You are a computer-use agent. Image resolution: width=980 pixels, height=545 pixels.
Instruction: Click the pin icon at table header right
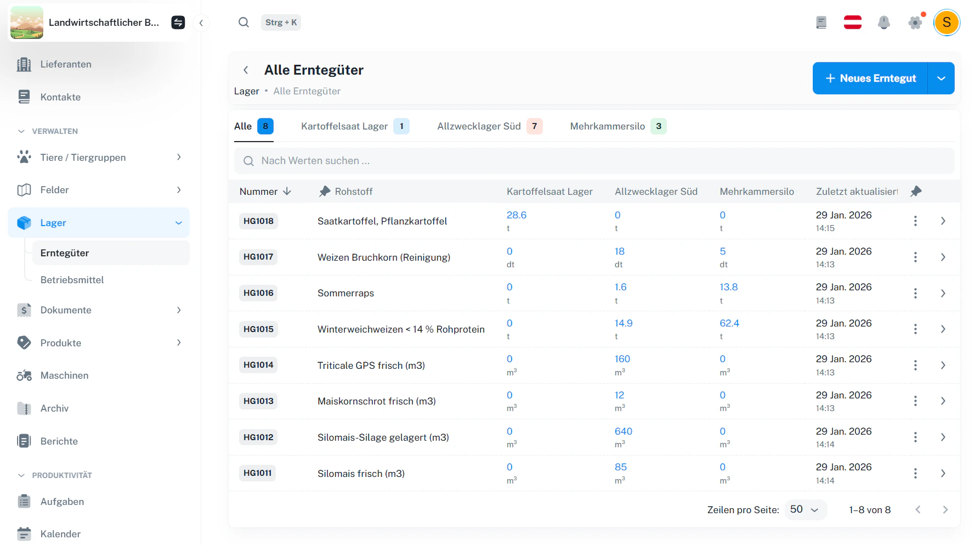(x=916, y=191)
